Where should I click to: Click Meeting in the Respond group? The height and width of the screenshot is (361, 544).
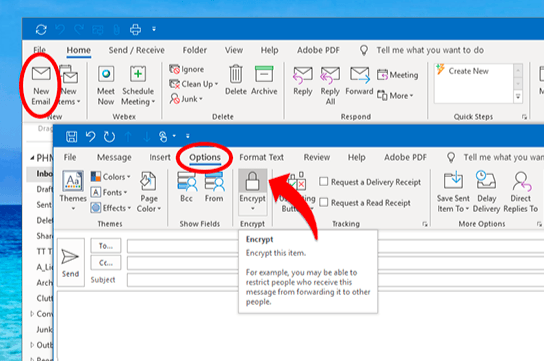(x=398, y=75)
